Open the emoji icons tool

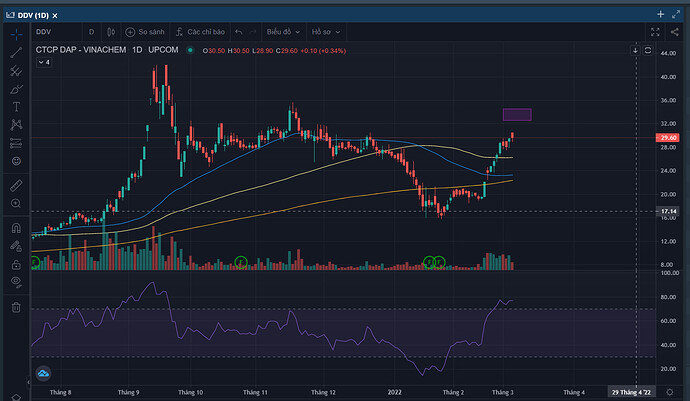point(16,160)
